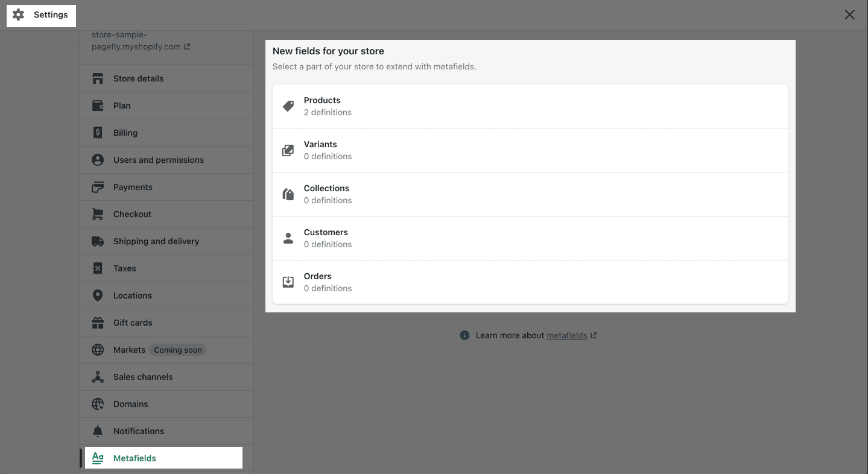Click the Plan wallet icon

98,106
